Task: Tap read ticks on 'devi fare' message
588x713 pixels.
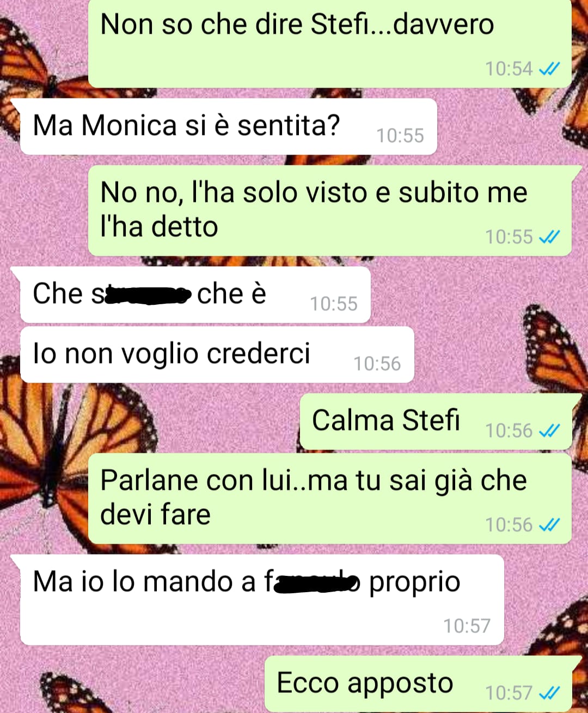Action: click(549, 525)
